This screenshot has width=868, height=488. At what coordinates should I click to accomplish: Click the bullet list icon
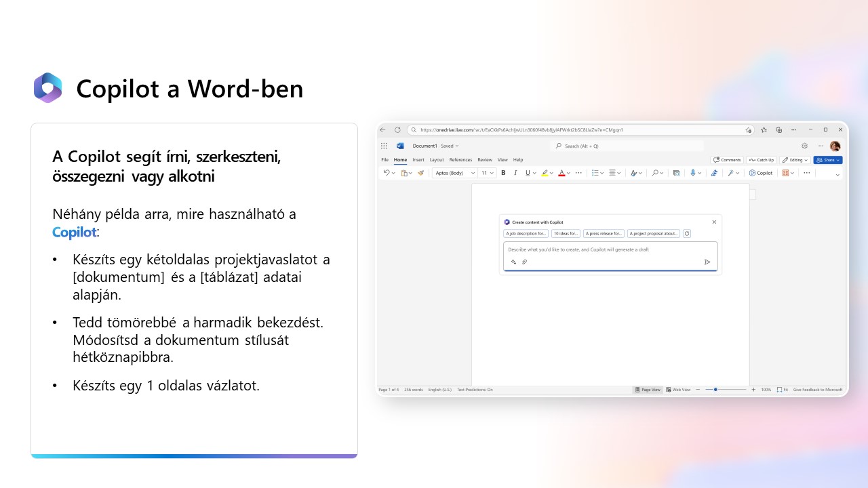(x=595, y=173)
